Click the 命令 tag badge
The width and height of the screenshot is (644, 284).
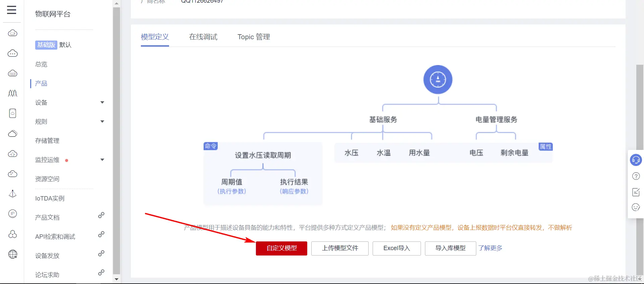[x=211, y=146]
